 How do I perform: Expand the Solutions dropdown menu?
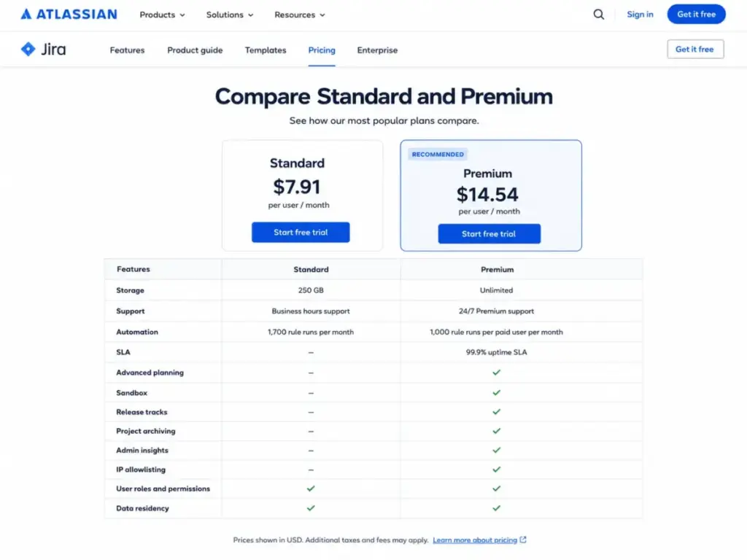[x=230, y=15]
